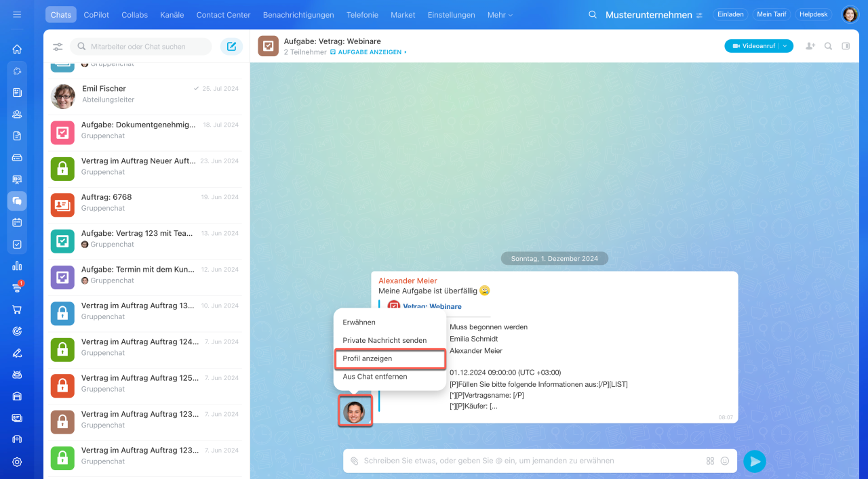Click the Einladen button
Screen dimensions: 868x479
click(x=730, y=14)
